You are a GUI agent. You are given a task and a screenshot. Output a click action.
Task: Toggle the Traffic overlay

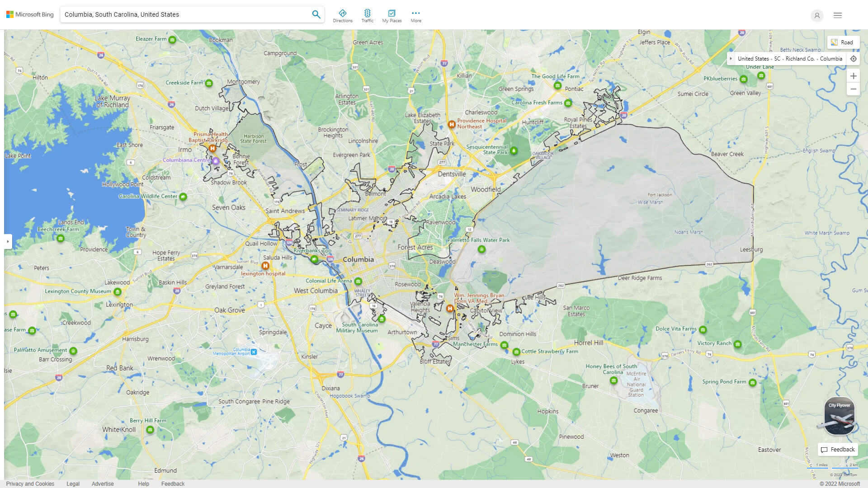pyautogui.click(x=368, y=14)
